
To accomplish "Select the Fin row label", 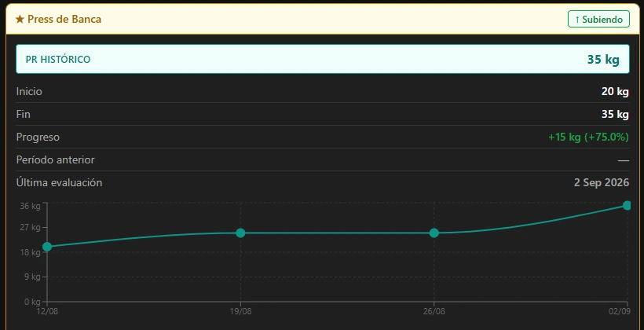I will (24, 114).
